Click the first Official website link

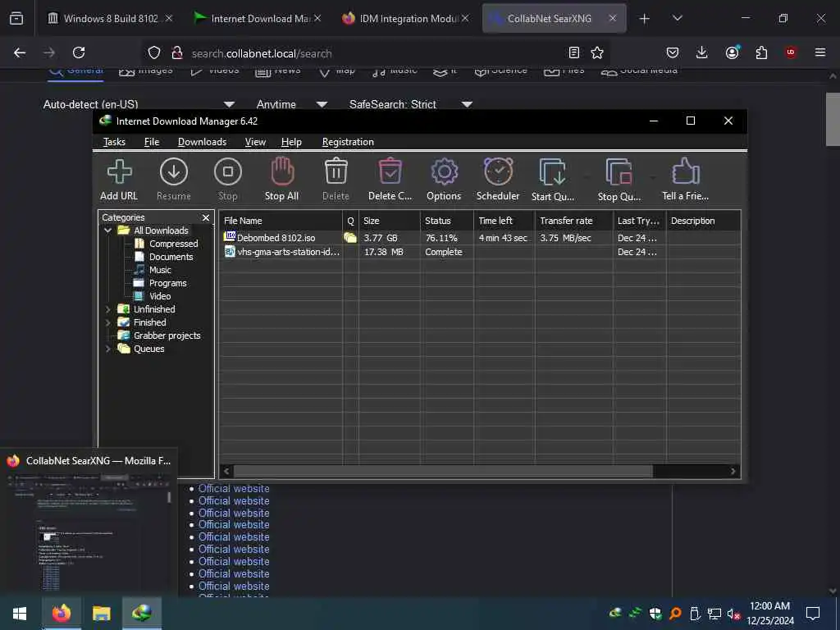click(x=234, y=489)
